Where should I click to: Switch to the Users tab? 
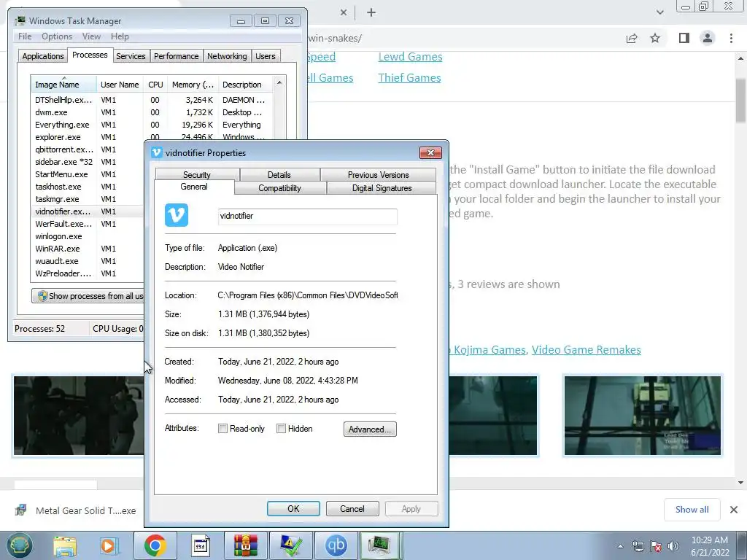point(266,56)
